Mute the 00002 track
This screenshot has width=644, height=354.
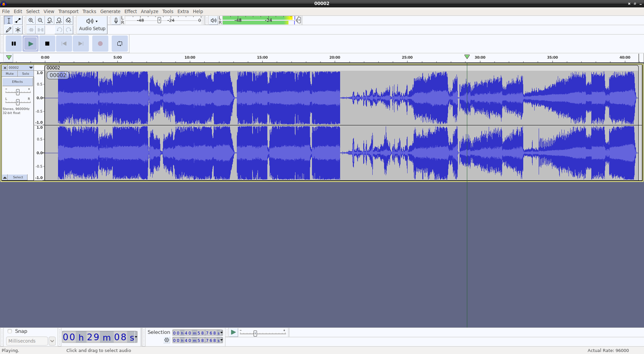coord(10,73)
